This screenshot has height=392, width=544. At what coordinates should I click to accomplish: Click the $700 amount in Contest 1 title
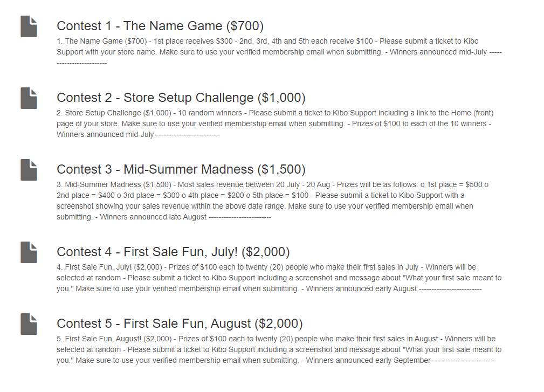coord(245,26)
